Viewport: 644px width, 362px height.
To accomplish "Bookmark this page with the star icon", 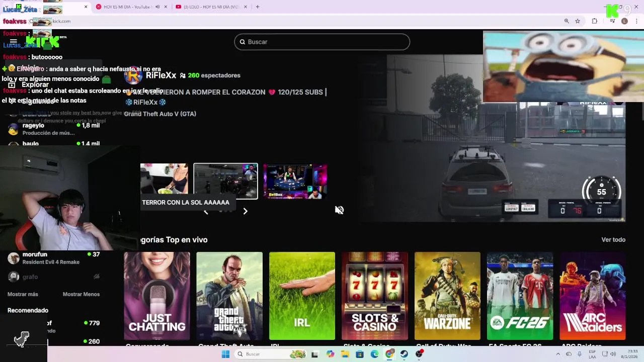I will pyautogui.click(x=578, y=21).
